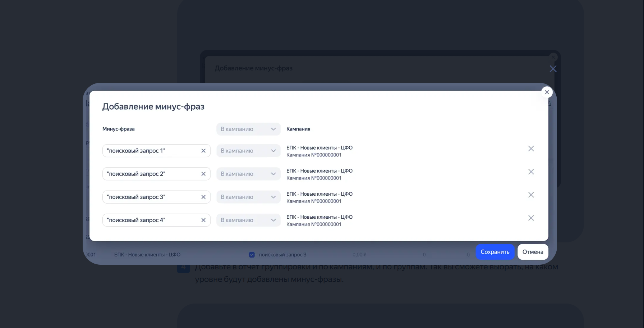Remove the third minus-phrase row
The width and height of the screenshot is (644, 328).
tap(531, 195)
